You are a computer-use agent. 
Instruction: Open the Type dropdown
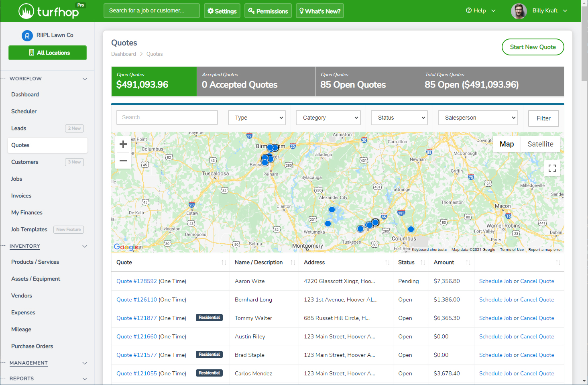tap(256, 117)
